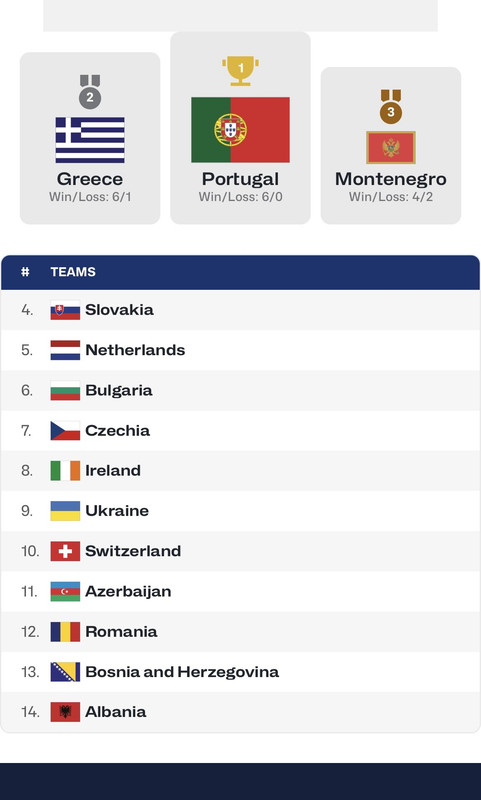Click the silver medal icon above Greece

pyautogui.click(x=90, y=92)
